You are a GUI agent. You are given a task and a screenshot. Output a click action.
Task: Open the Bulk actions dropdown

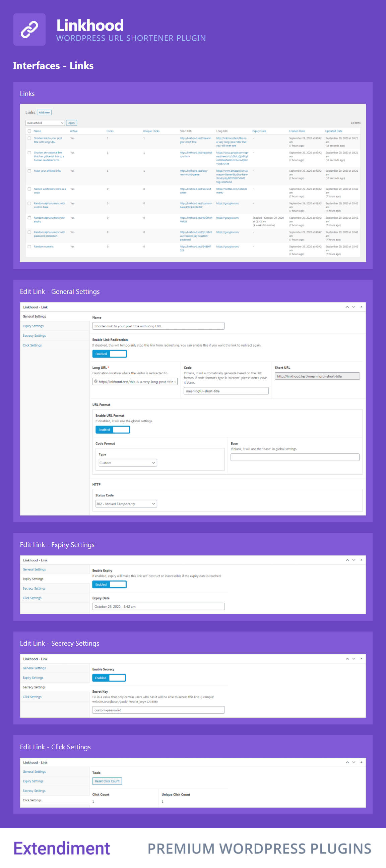pos(45,123)
